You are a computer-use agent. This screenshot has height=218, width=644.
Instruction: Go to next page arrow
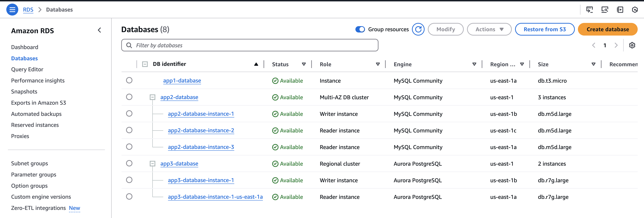point(616,45)
